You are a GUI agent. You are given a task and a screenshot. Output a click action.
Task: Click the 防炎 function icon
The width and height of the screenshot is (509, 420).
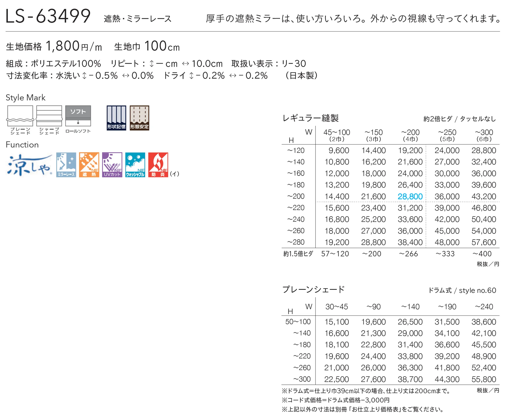coord(158,165)
